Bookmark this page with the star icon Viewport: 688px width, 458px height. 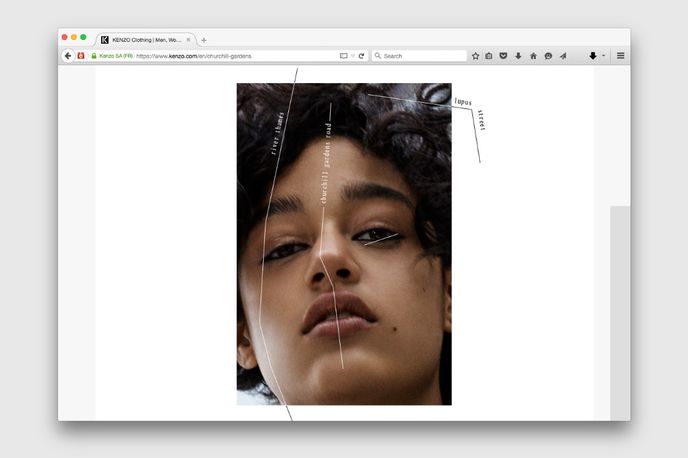476,56
